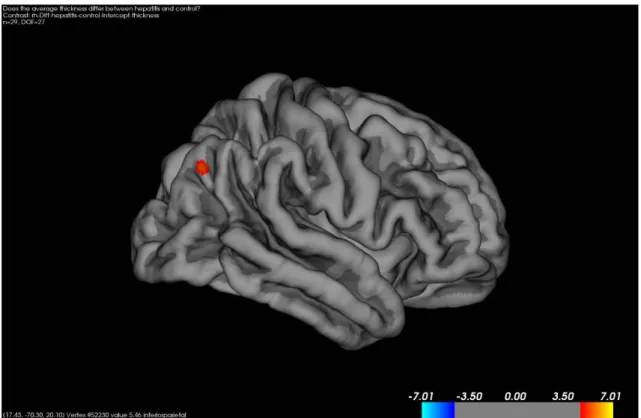Select the -3.50 color bar label
Viewport: 641px width, 418px height.
click(x=469, y=396)
